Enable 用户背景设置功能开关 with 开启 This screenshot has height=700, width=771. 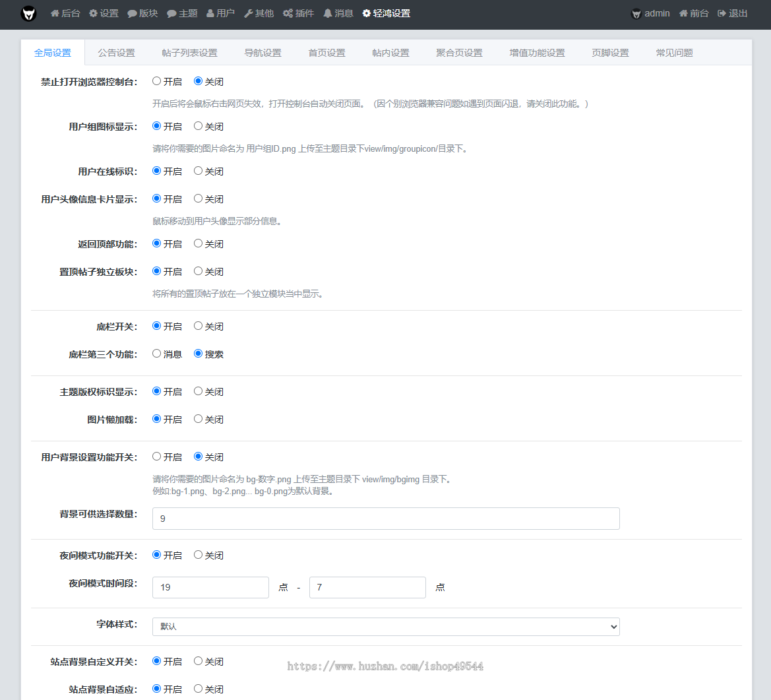click(157, 456)
